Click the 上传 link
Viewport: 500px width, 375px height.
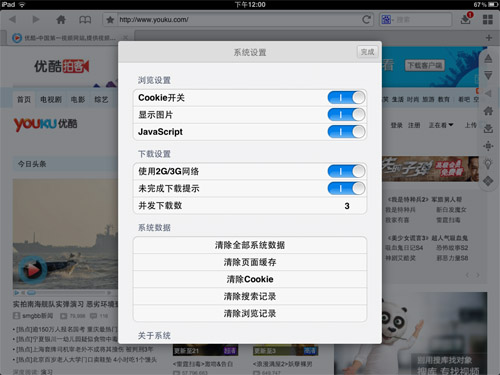tap(471, 125)
